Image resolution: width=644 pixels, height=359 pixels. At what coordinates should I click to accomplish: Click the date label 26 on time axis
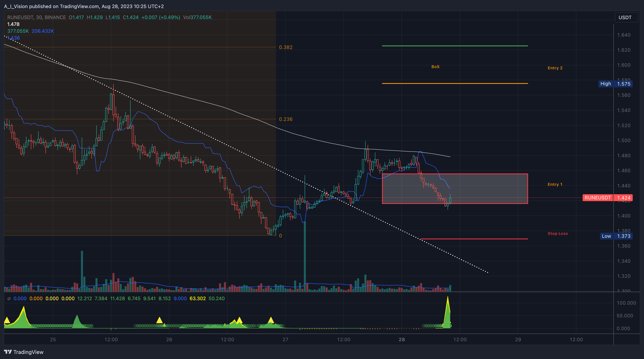(x=169, y=339)
